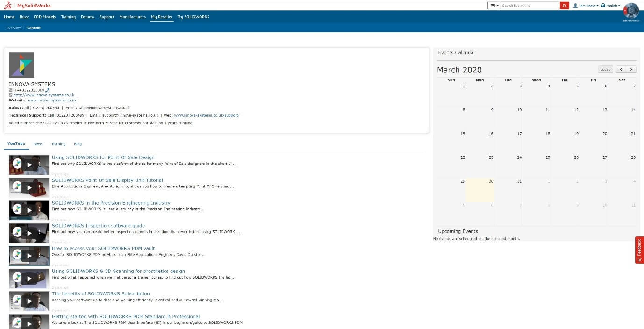This screenshot has width=644, height=329.
Task: Play the 3D Scanning prosthetics video
Action: tap(29, 278)
